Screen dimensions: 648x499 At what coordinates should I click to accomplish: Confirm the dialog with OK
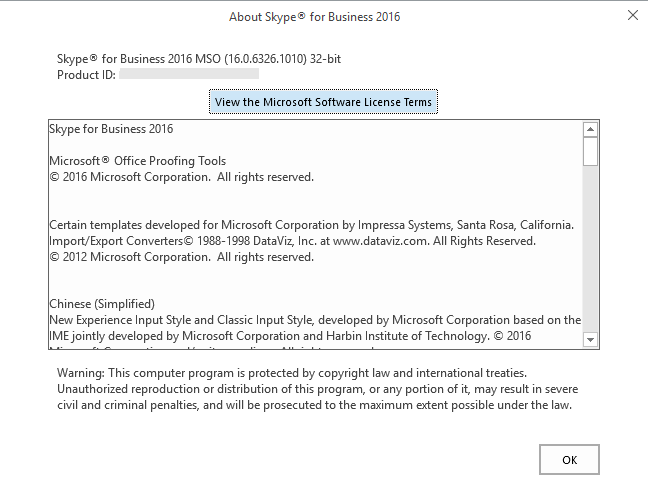tap(569, 460)
